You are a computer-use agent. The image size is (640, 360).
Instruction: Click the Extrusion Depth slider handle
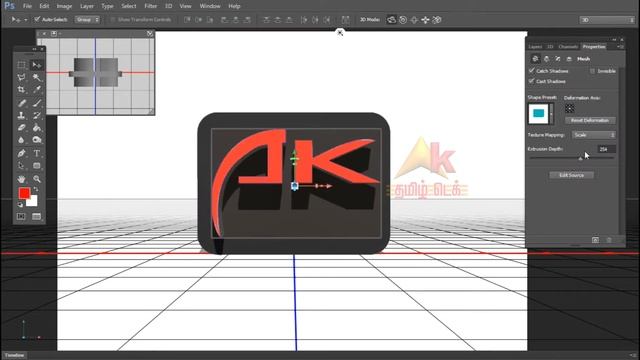[580, 158]
